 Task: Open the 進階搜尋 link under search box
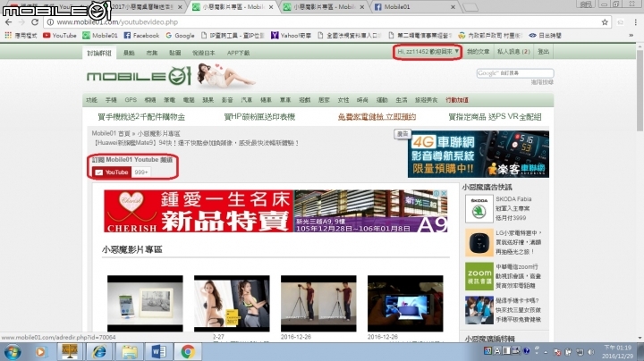tap(542, 82)
